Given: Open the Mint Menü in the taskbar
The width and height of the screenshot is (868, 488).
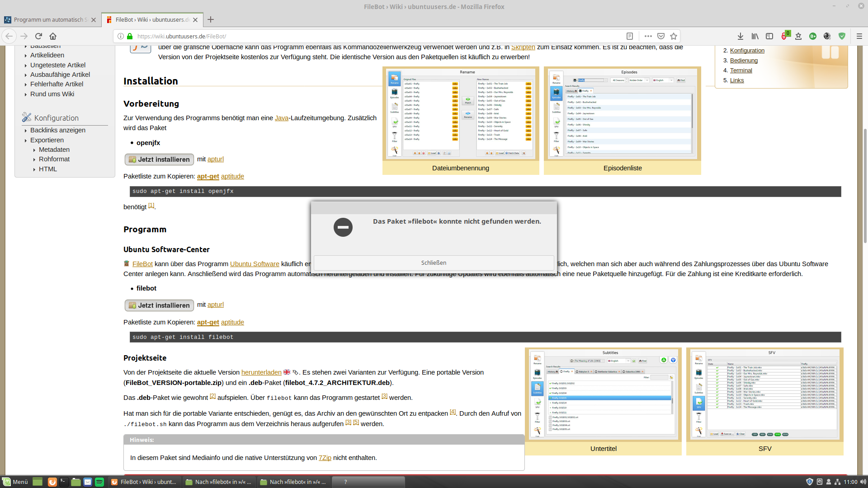Looking at the screenshot, I should [15, 482].
